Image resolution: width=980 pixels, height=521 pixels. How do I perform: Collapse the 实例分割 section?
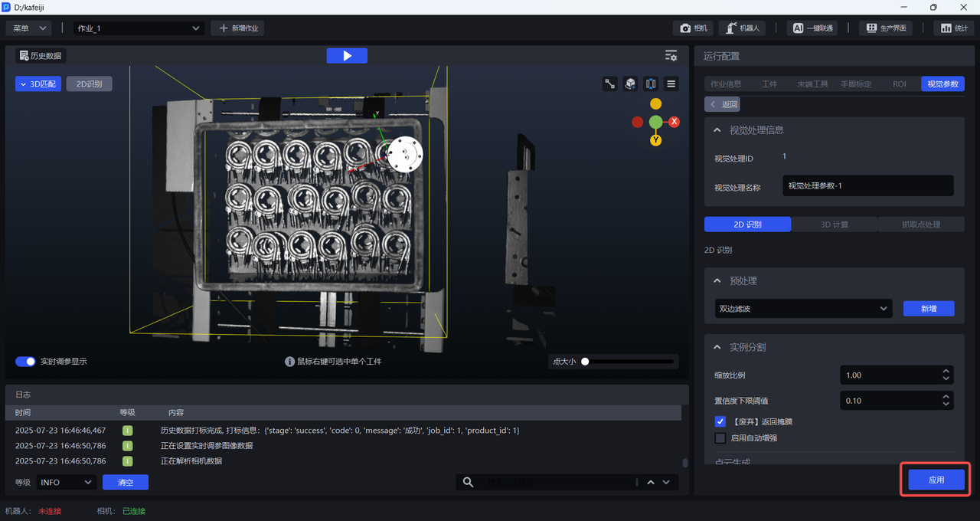(717, 347)
